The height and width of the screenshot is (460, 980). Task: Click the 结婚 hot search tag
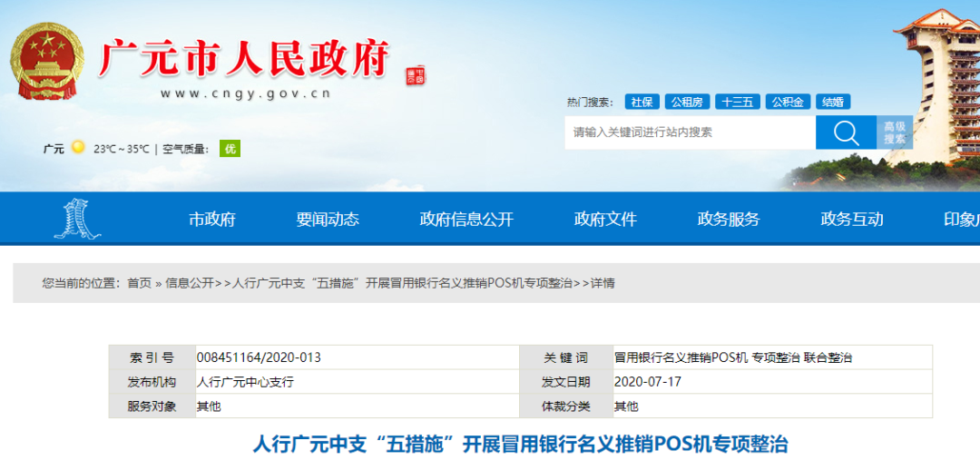(x=832, y=102)
